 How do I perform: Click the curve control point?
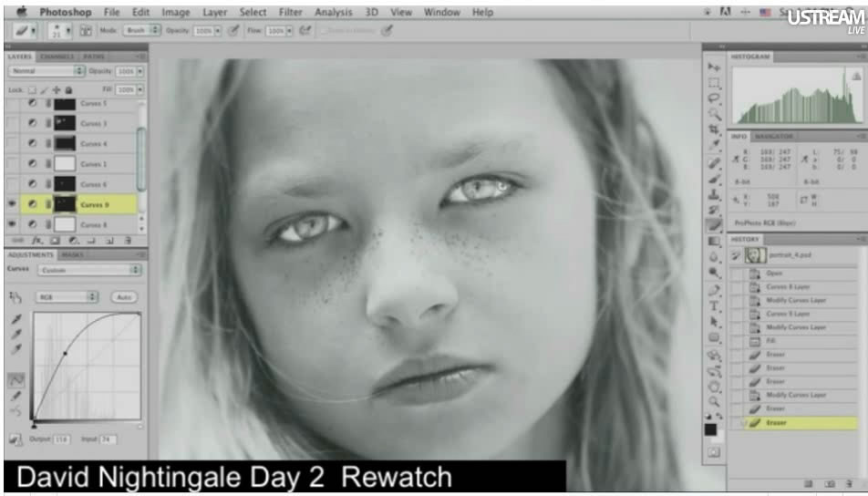(66, 353)
